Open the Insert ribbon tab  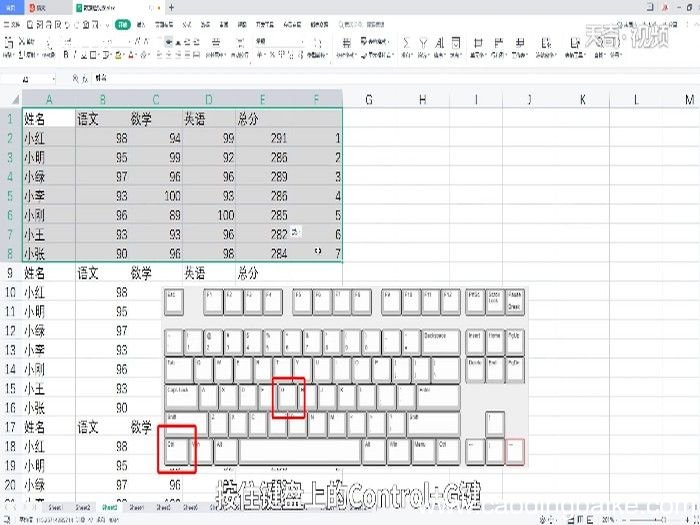coord(141,25)
